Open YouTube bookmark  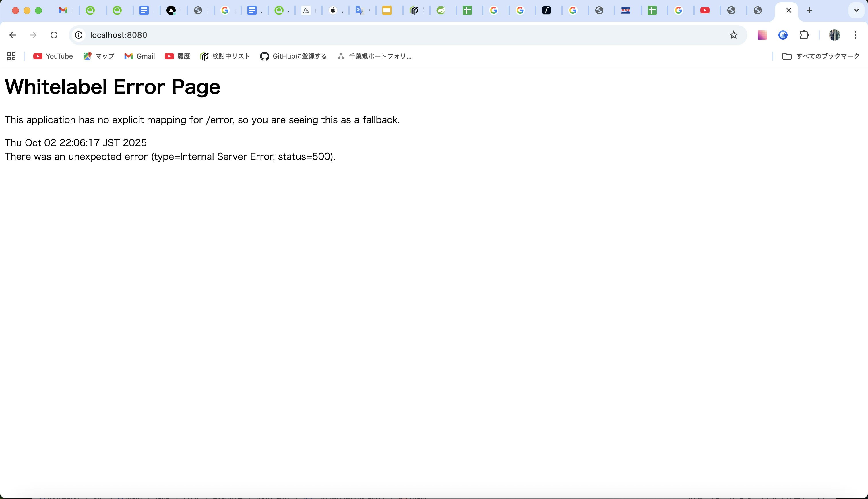(53, 56)
